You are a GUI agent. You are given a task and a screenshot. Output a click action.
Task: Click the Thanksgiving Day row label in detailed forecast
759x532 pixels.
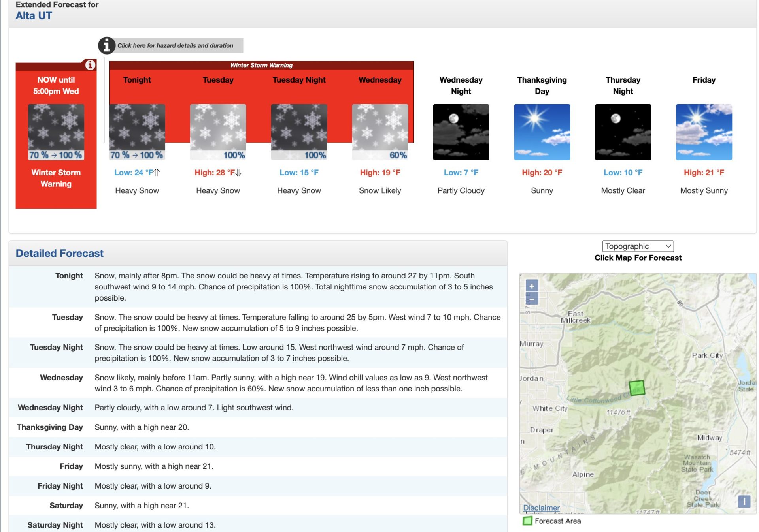(x=50, y=427)
